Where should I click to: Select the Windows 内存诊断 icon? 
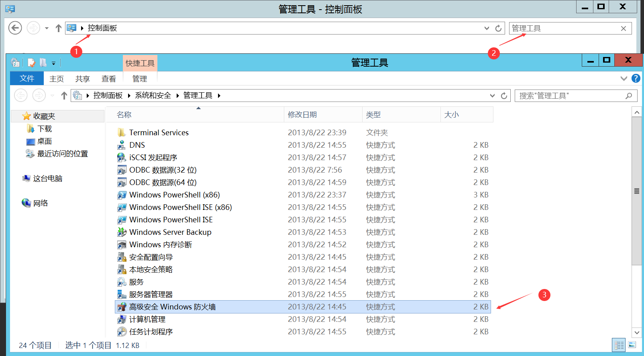(122, 244)
